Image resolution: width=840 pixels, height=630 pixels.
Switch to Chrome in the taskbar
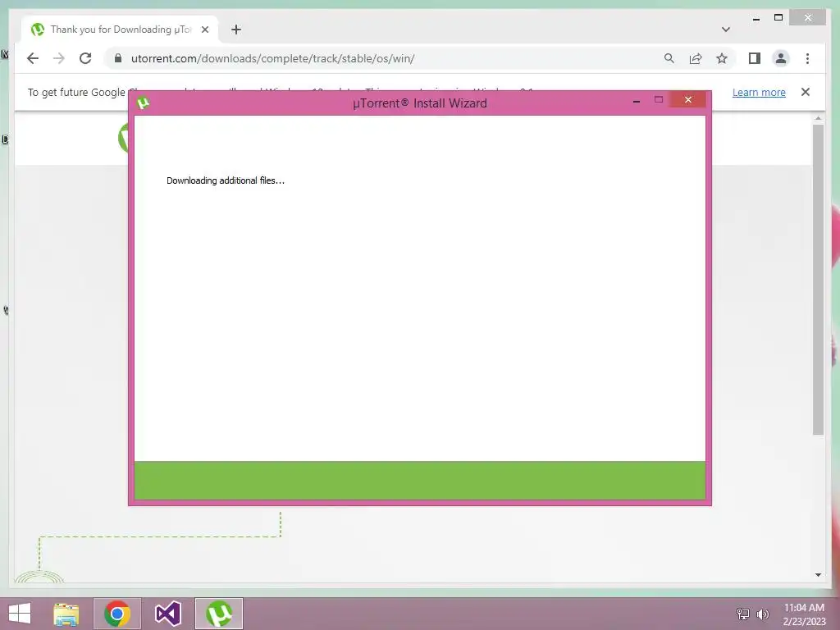tap(117, 614)
